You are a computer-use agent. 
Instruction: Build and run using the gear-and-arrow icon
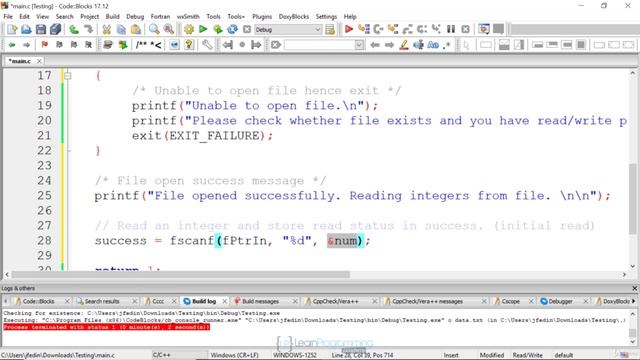click(218, 29)
